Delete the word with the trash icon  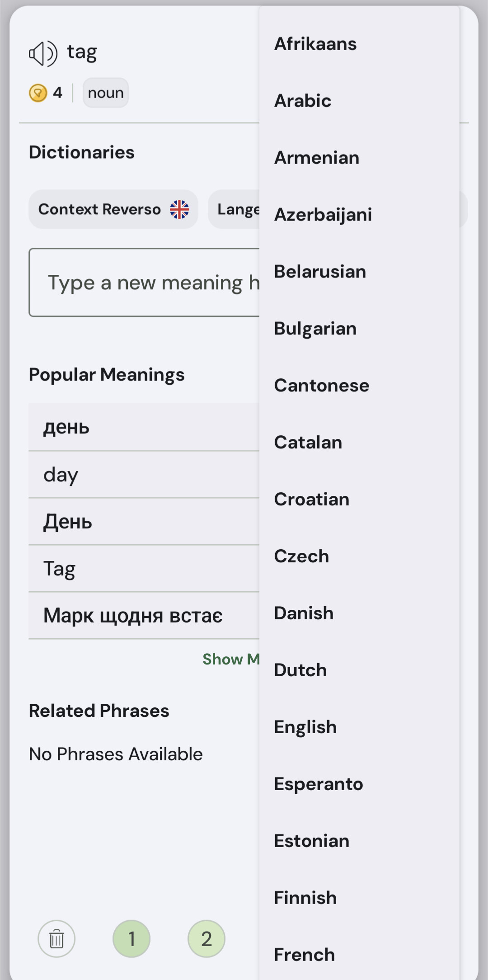(56, 939)
